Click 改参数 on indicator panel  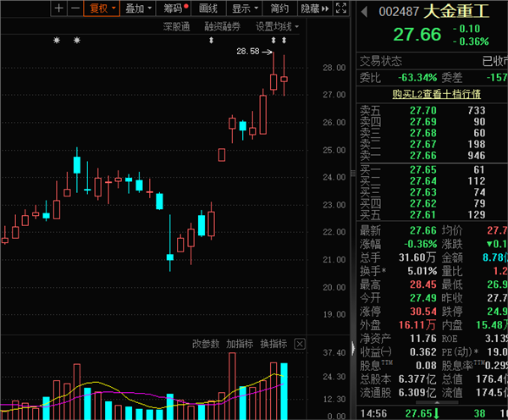(206, 344)
